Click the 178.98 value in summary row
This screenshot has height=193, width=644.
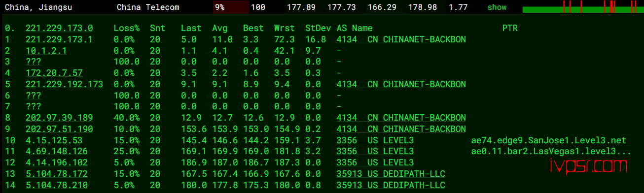coord(423,7)
